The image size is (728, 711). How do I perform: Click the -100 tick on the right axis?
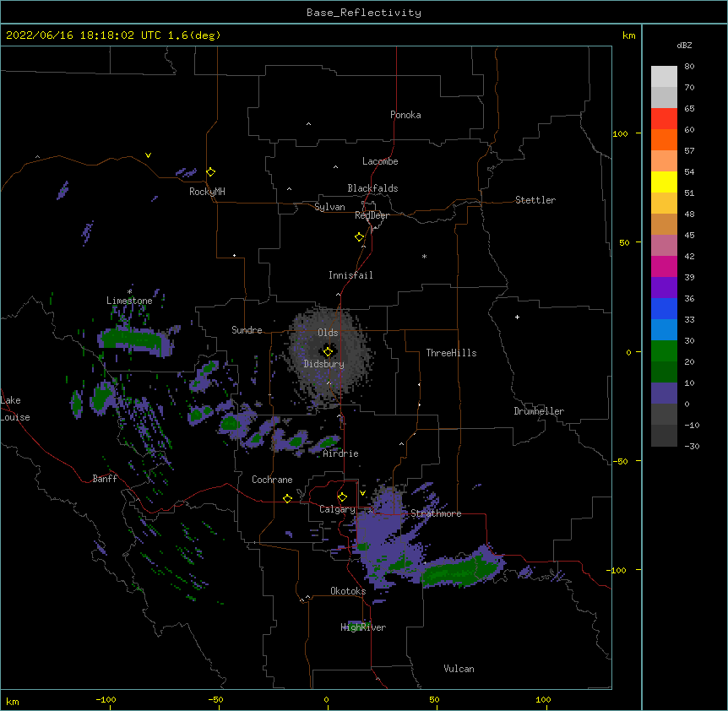point(618,570)
